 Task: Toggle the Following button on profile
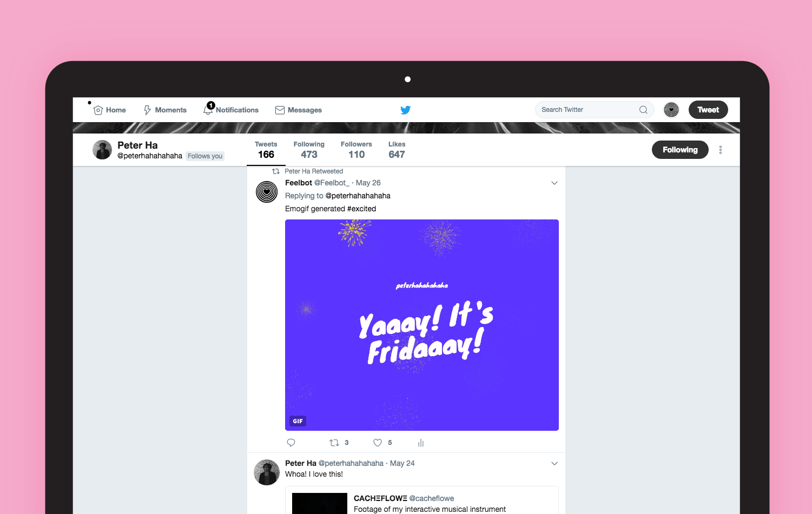pyautogui.click(x=680, y=150)
